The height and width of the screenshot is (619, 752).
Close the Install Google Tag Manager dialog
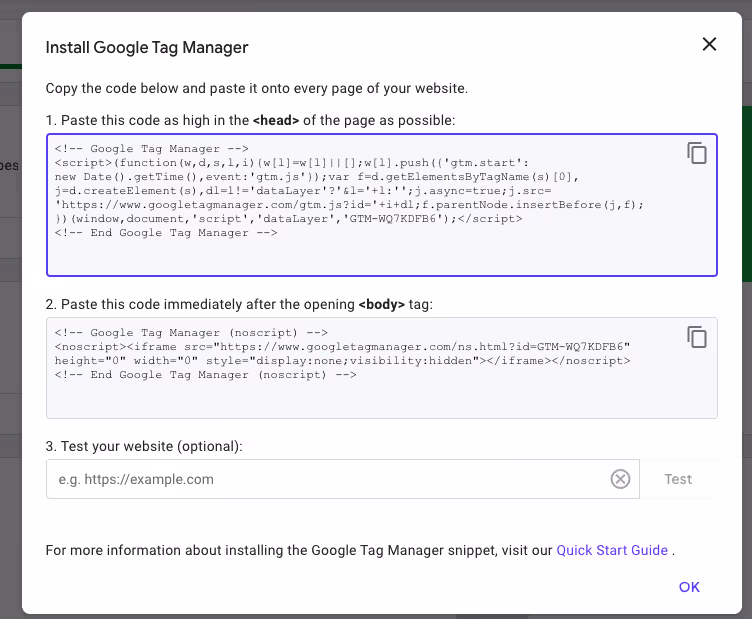click(x=709, y=44)
